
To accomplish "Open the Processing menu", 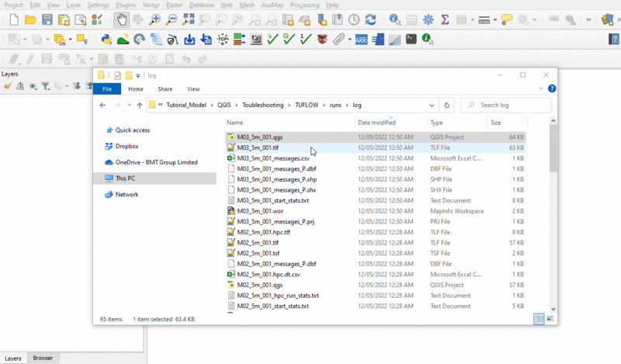I will pyautogui.click(x=304, y=5).
